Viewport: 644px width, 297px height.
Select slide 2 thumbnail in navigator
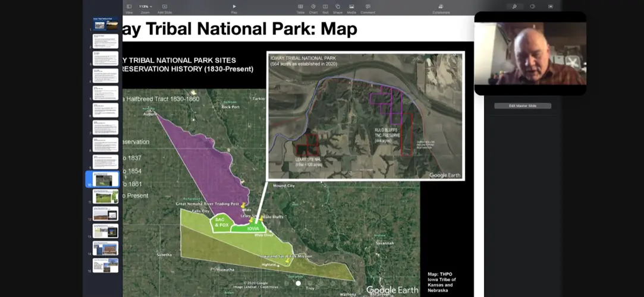(x=106, y=41)
